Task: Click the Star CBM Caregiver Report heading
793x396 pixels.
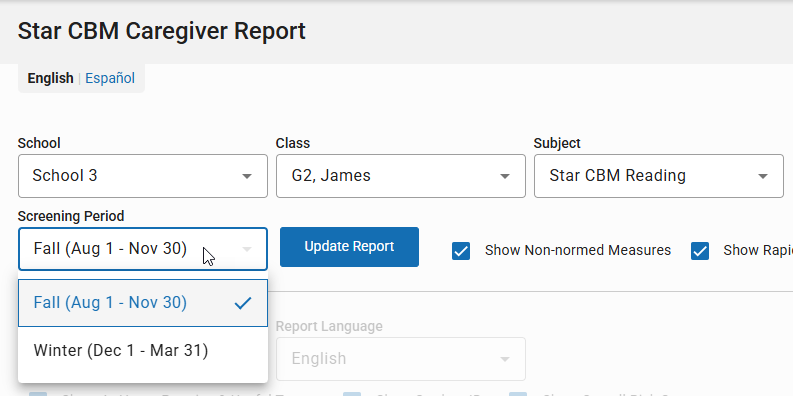Action: pyautogui.click(x=162, y=31)
